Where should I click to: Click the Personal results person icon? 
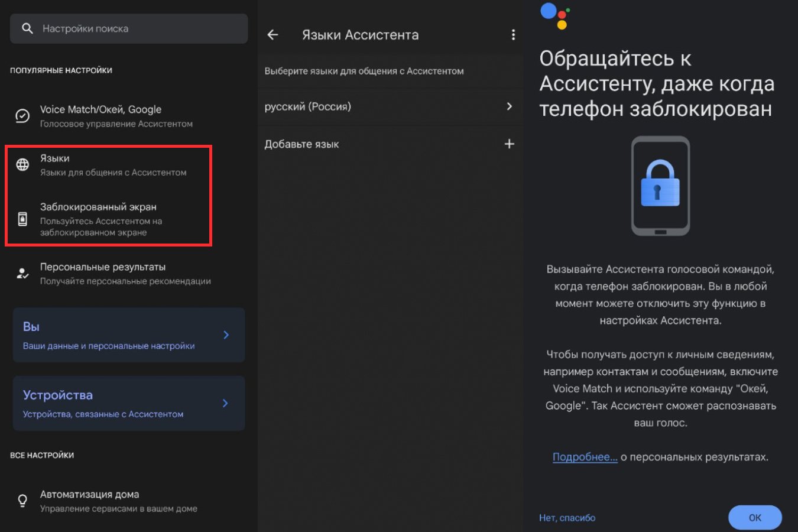coord(22,274)
